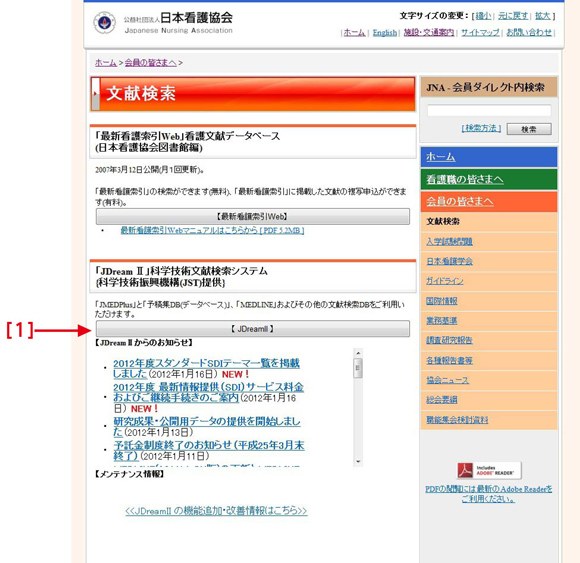Screen dimensions: 580x563
Task: Open 2012年度スタンダードSDIテーマ一覧 notice link
Action: pos(206,368)
